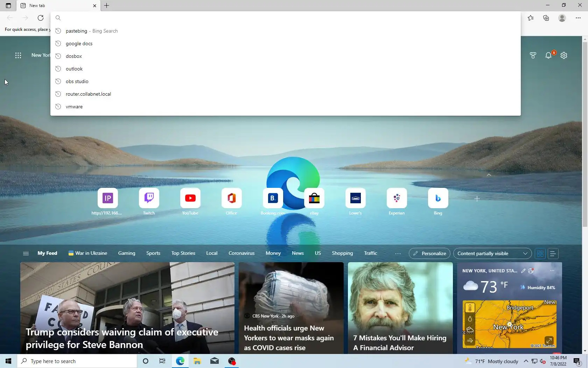Toggle the cloud map layer

click(470, 329)
